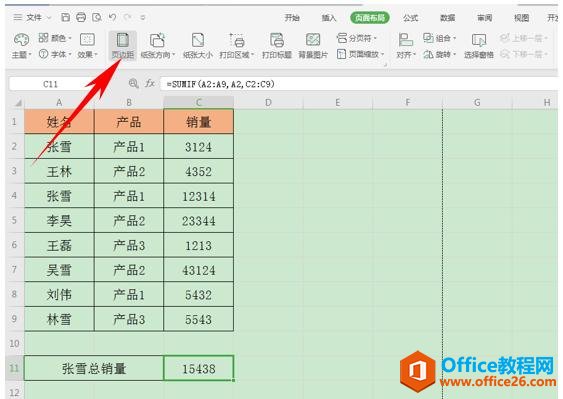Click header cell 销量
563x399 pixels.
click(199, 122)
